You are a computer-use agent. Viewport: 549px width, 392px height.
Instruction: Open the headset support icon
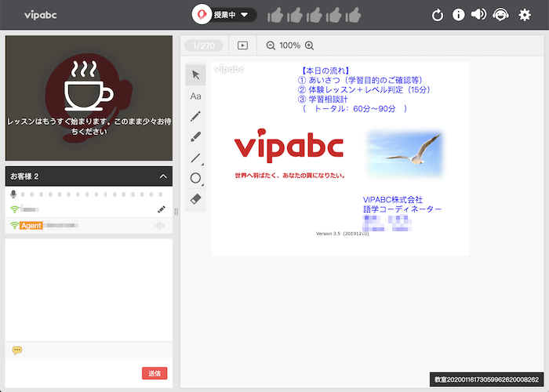500,15
